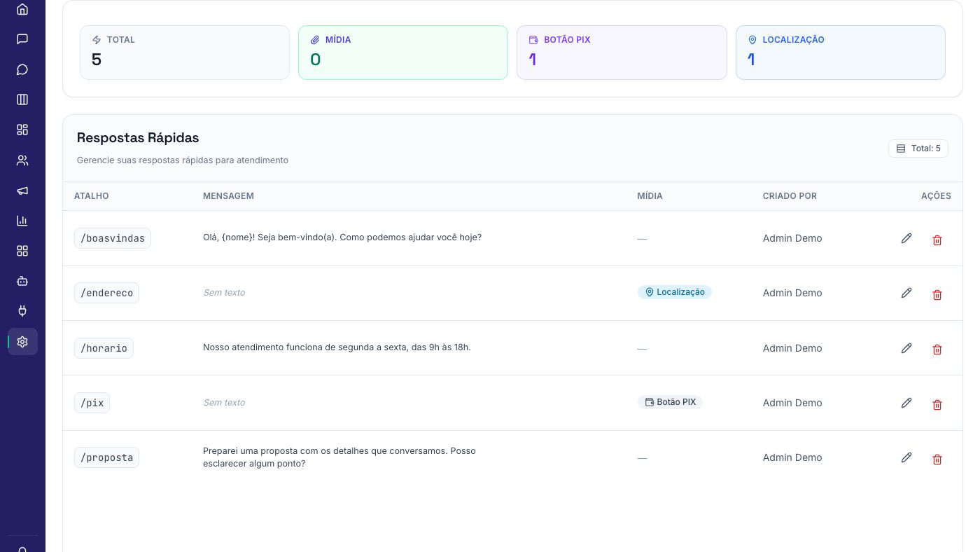980x552 pixels.
Task: Open the round chat bubble icon
Action: click(x=22, y=69)
